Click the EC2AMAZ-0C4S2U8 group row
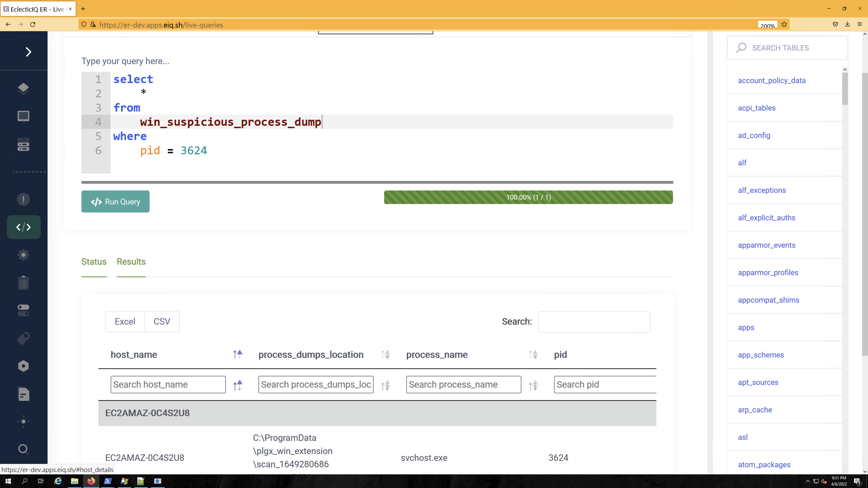Viewport: 868px width, 488px height. coord(377,413)
